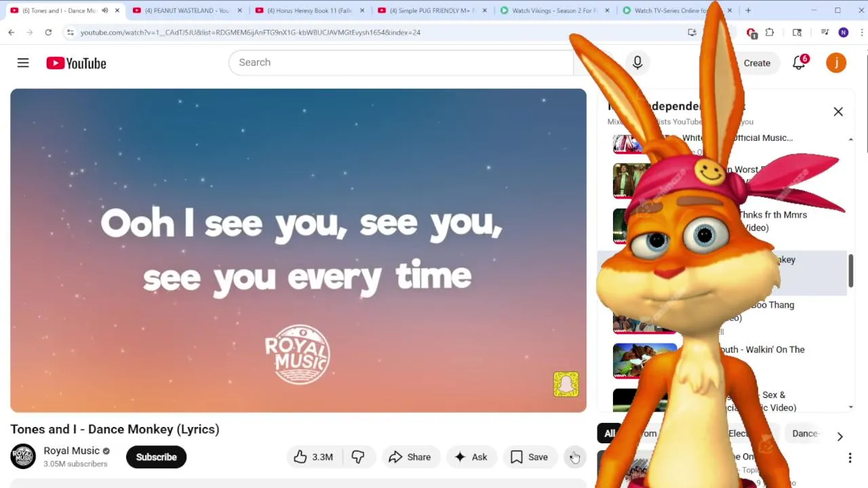Screen dimensions: 868x488
Task: Open Chrome three-dot menu
Action: [861, 32]
